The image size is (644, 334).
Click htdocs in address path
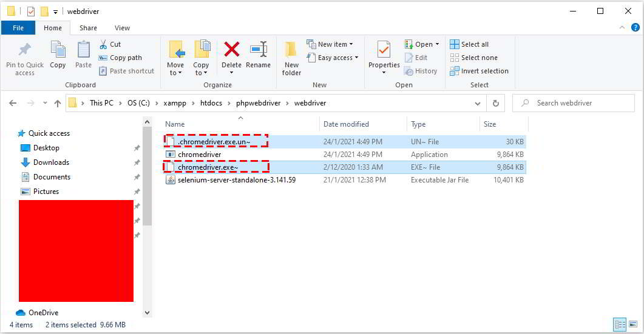[211, 103]
